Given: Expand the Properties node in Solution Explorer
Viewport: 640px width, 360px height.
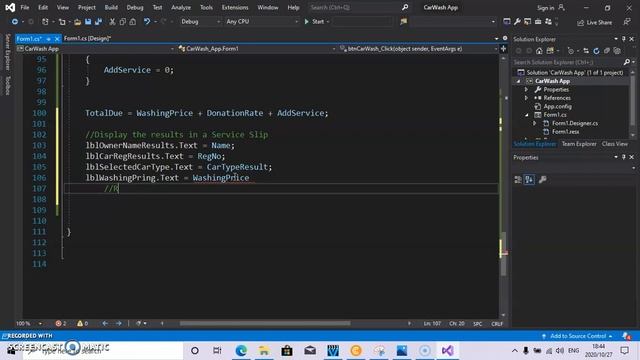Looking at the screenshot, I should coord(526,89).
